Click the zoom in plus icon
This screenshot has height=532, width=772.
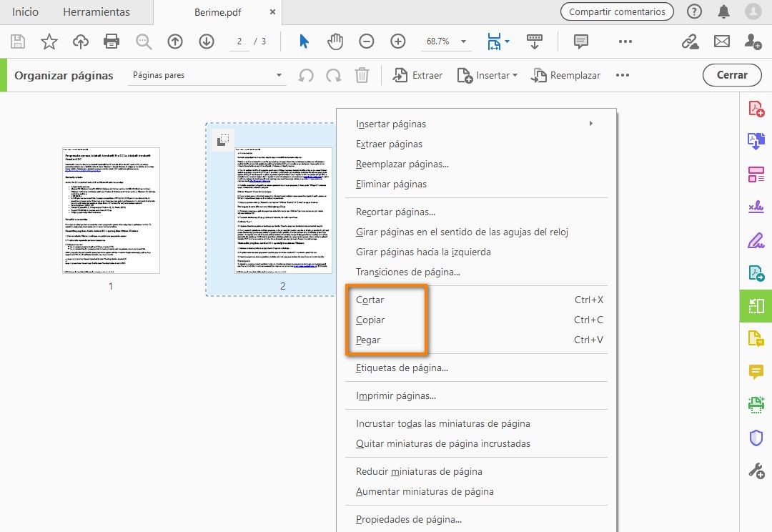coord(398,41)
